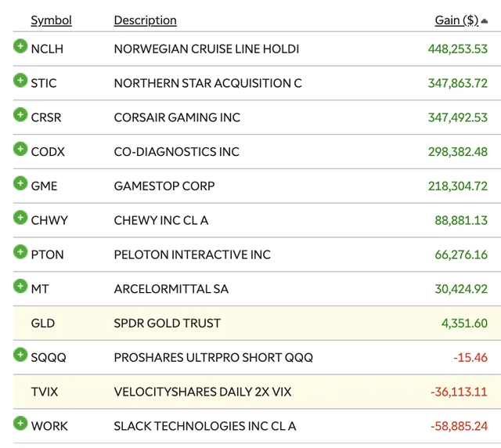Click CHEWY INC CL A description
The height and width of the screenshot is (448, 501).
161,220
